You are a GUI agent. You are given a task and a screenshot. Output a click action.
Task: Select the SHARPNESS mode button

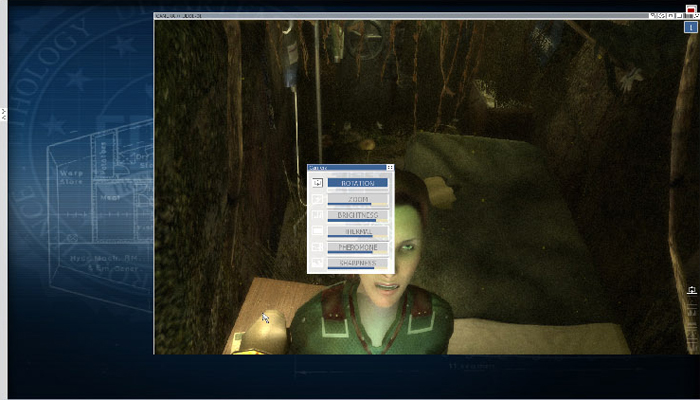[358, 263]
